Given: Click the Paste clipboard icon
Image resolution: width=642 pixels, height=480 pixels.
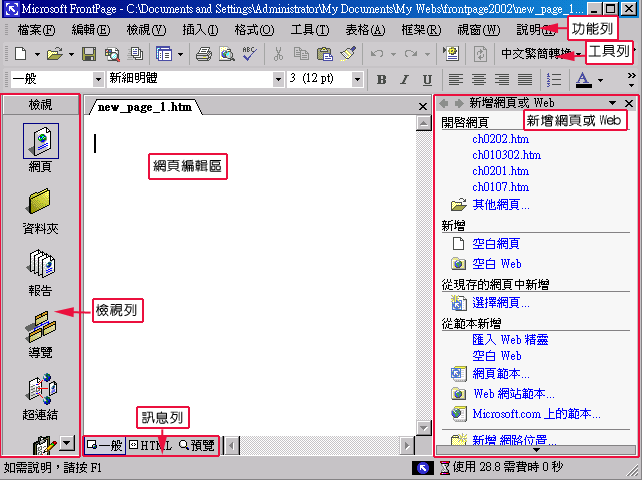Looking at the screenshot, I should pyautogui.click(x=325, y=54).
